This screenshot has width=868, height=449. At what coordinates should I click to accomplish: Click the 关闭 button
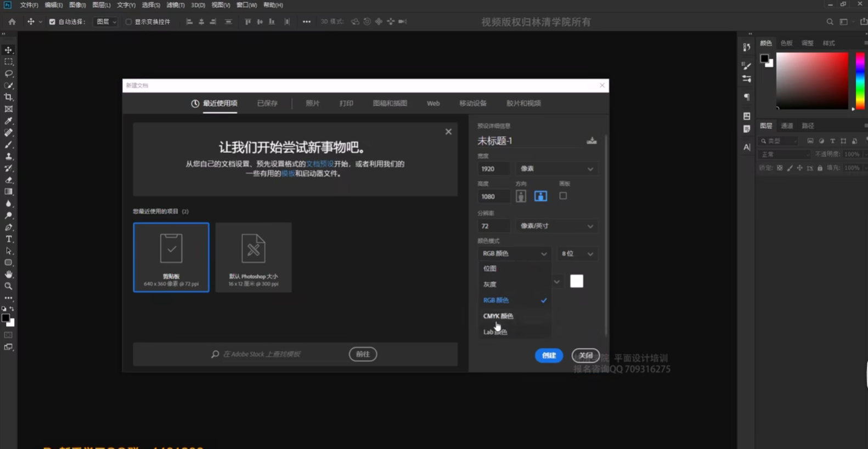[585, 355]
